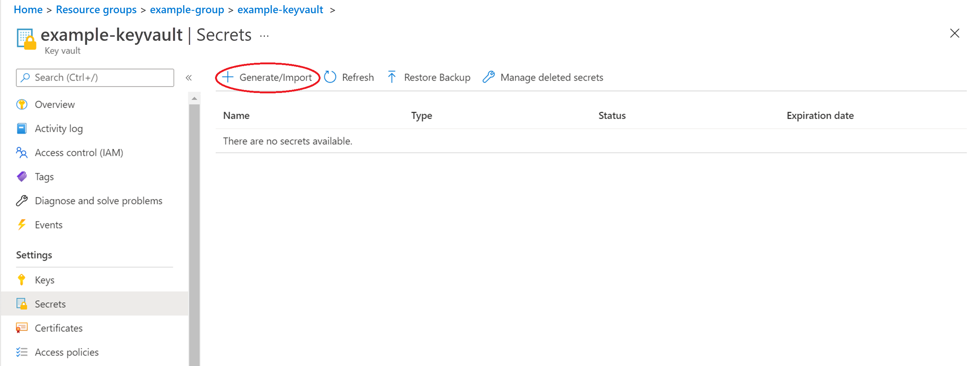Click the Generate/Import button
This screenshot has height=366, width=980.
pos(267,77)
